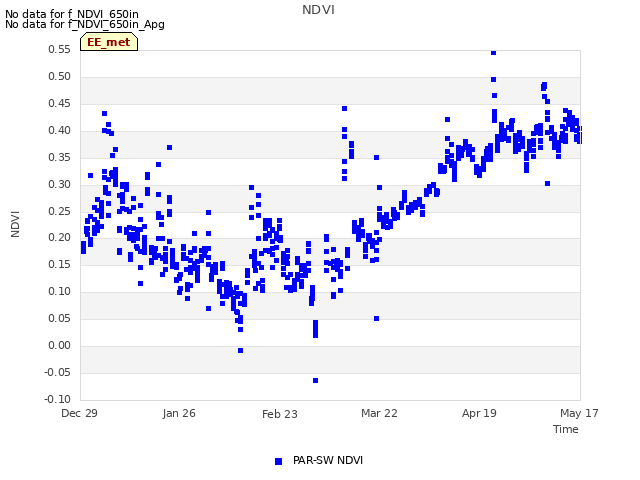
Task: Click the 'No data for f_NDVI_650in_Apg' message
Action: coord(85,24)
